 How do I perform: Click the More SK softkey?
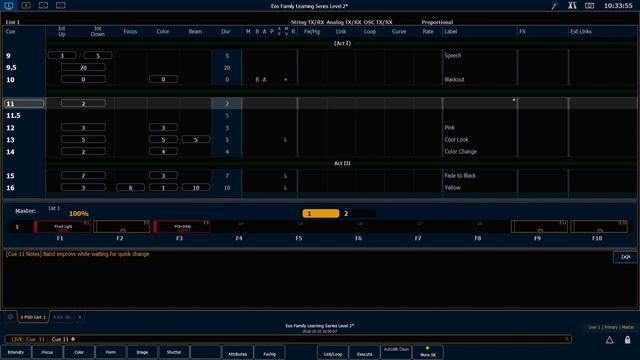pyautogui.click(x=428, y=352)
